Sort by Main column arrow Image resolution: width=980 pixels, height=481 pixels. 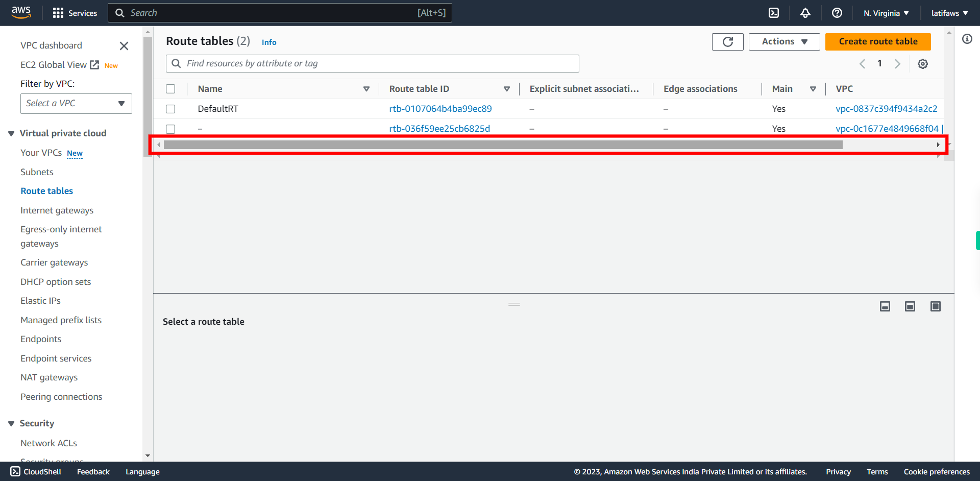click(x=813, y=89)
